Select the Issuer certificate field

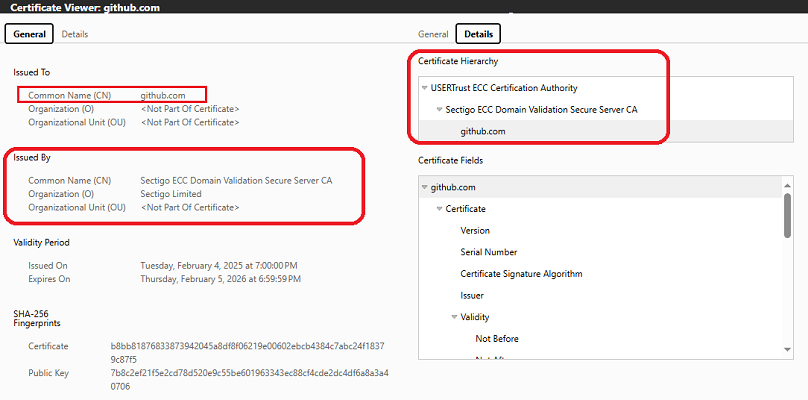[x=472, y=296]
